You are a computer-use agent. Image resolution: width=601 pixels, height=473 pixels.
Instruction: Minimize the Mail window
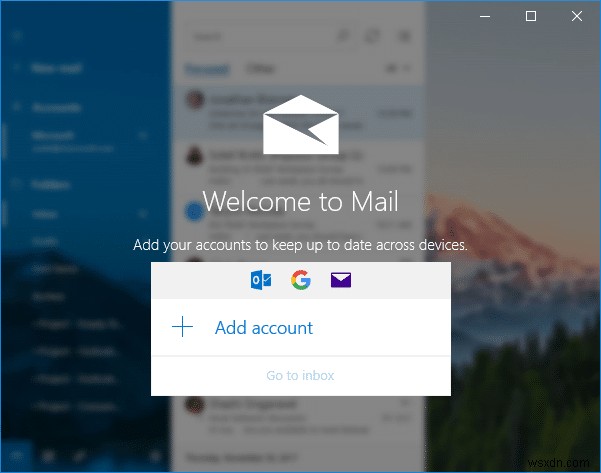[485, 16]
